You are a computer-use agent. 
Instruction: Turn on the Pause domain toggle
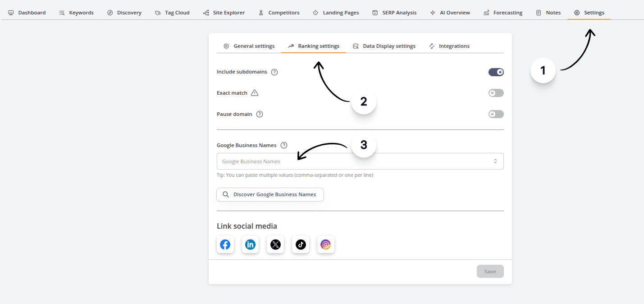496,114
